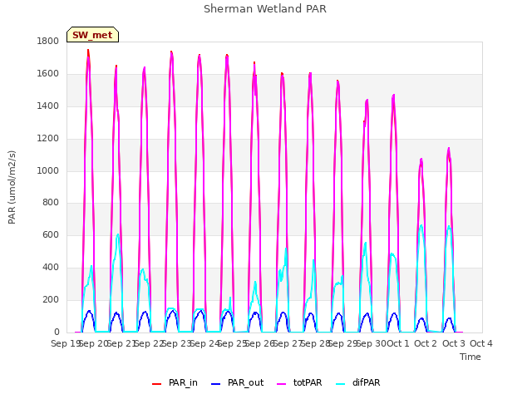532x399 pixels.
Task: Click the Oct 2 x-axis tick label
Action: tap(426, 343)
